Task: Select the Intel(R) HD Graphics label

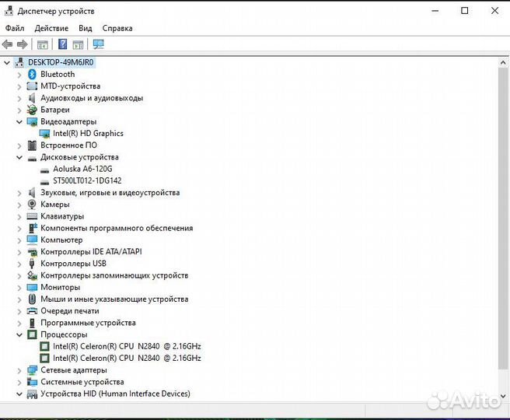Action: coord(88,133)
